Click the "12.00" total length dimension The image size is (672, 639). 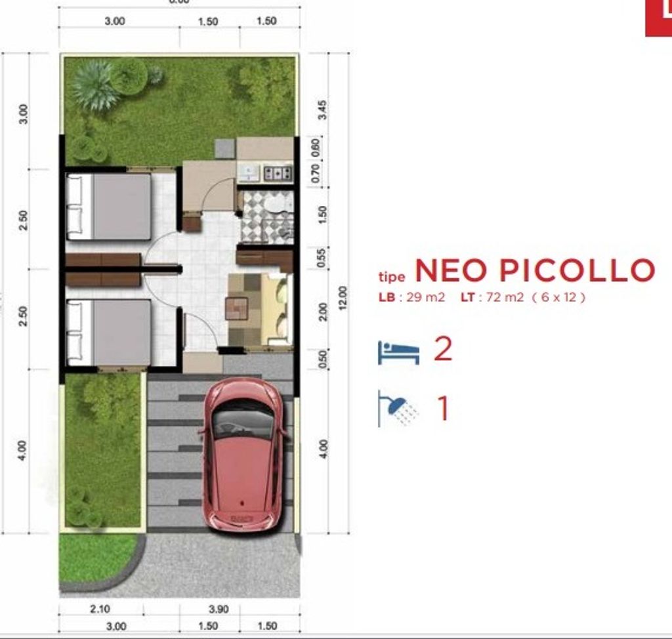coord(343,298)
